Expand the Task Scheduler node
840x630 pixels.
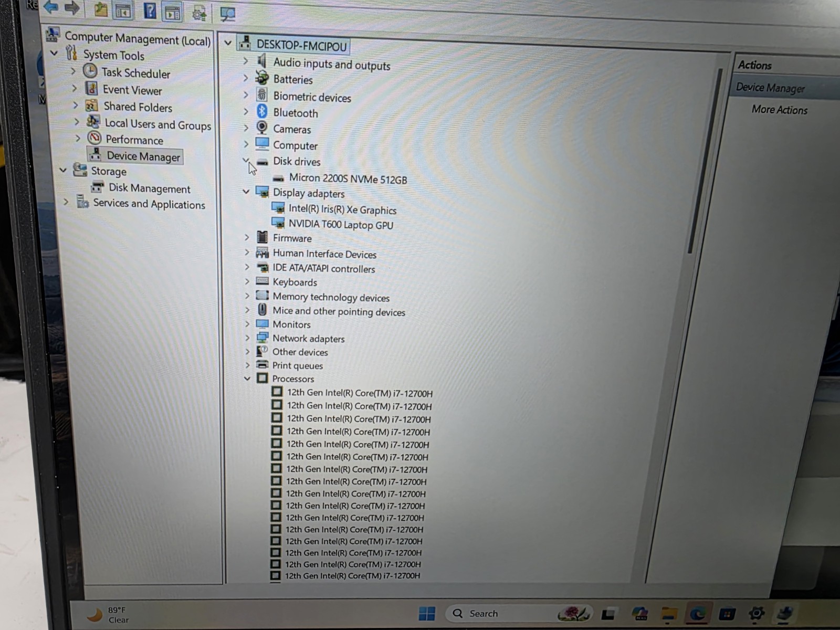[x=73, y=71]
